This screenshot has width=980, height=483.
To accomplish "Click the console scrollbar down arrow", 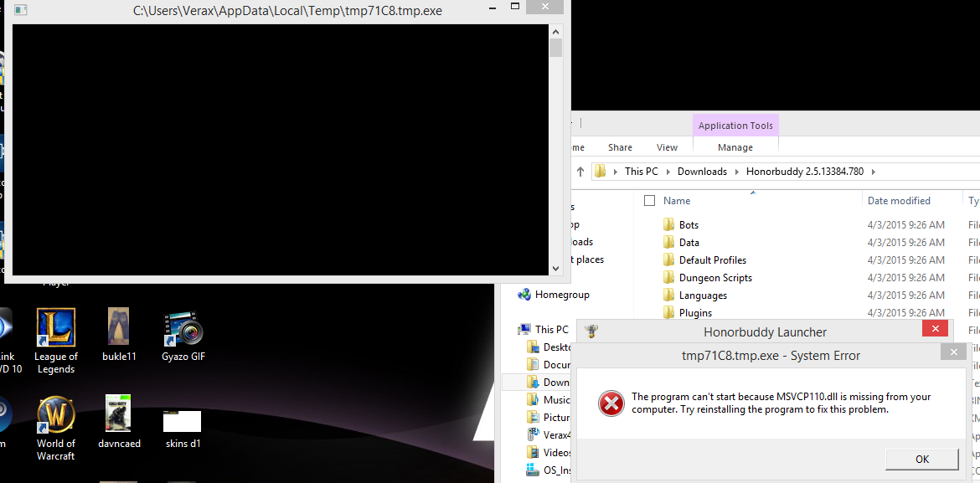I will [555, 269].
